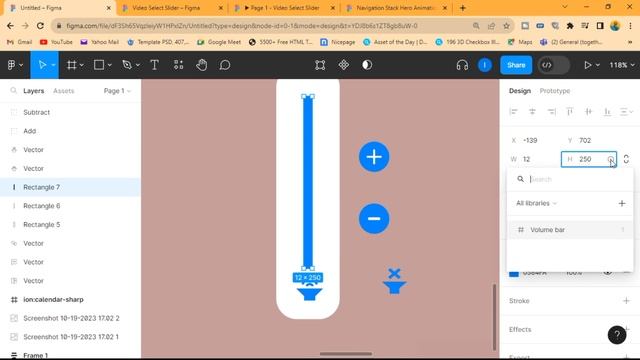
Task: Click the Align vertical centers icon
Action: click(x=589, y=111)
